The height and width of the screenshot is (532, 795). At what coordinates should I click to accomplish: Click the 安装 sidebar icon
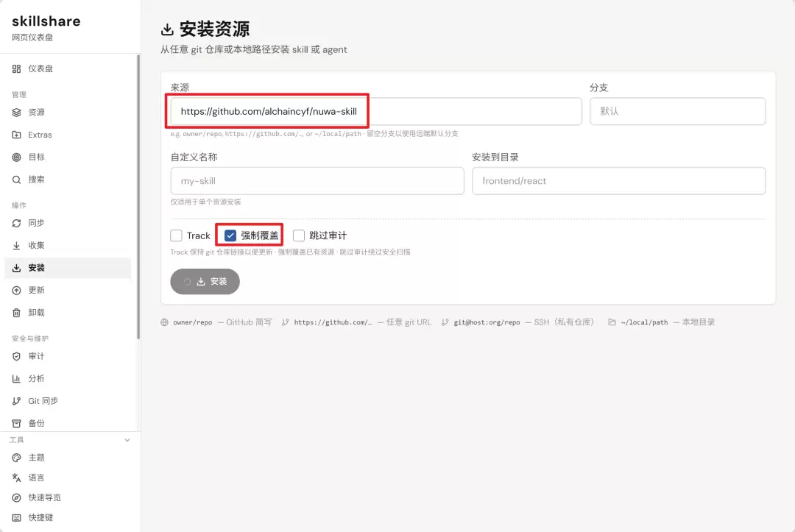pyautogui.click(x=16, y=268)
